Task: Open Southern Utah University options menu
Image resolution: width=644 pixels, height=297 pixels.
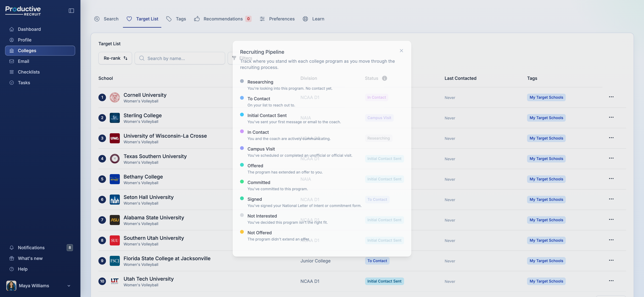Action: [x=611, y=240]
